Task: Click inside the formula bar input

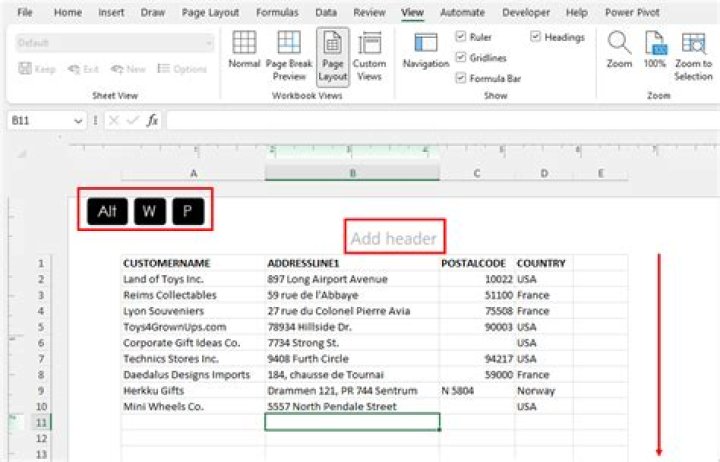Action: 443,120
